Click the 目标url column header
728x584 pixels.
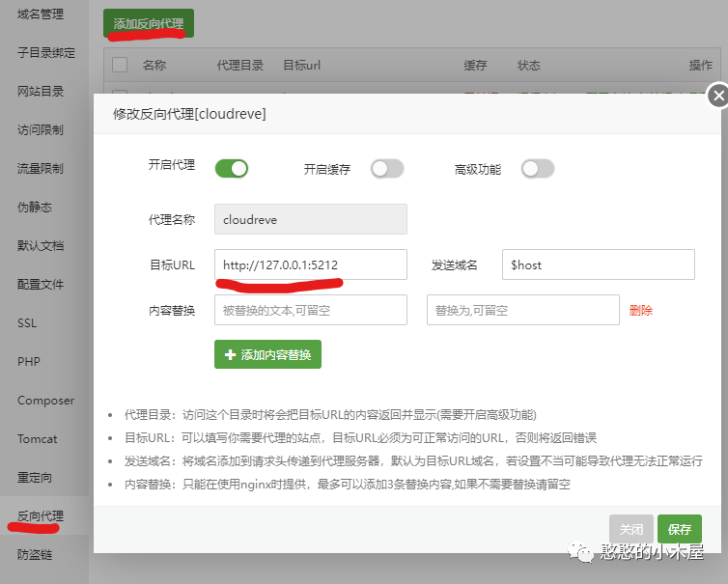click(302, 65)
